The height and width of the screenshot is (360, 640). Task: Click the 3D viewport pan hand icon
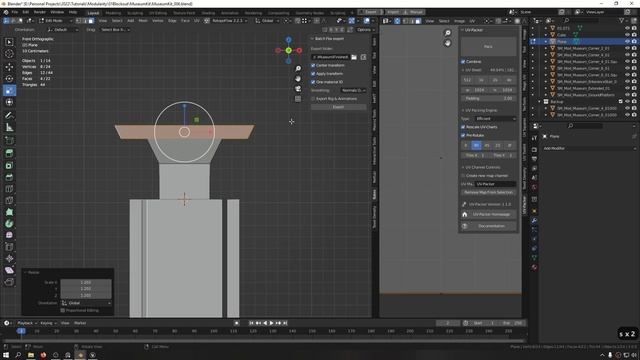click(x=298, y=78)
